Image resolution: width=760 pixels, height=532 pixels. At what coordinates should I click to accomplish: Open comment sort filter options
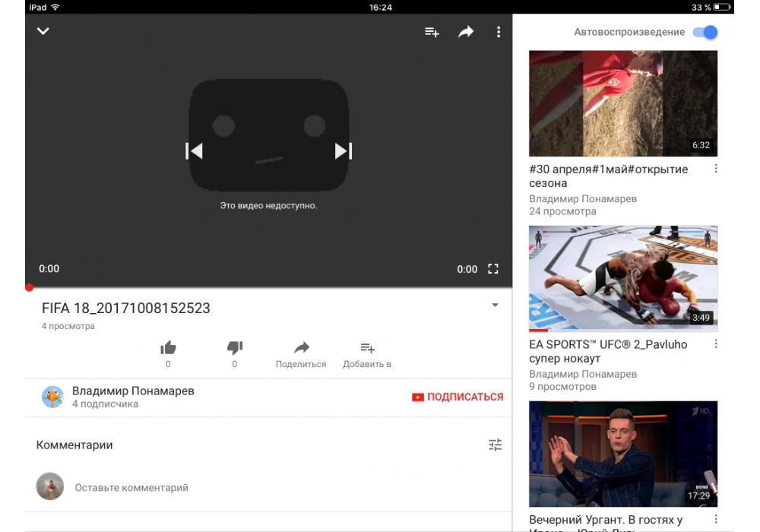coord(495,445)
